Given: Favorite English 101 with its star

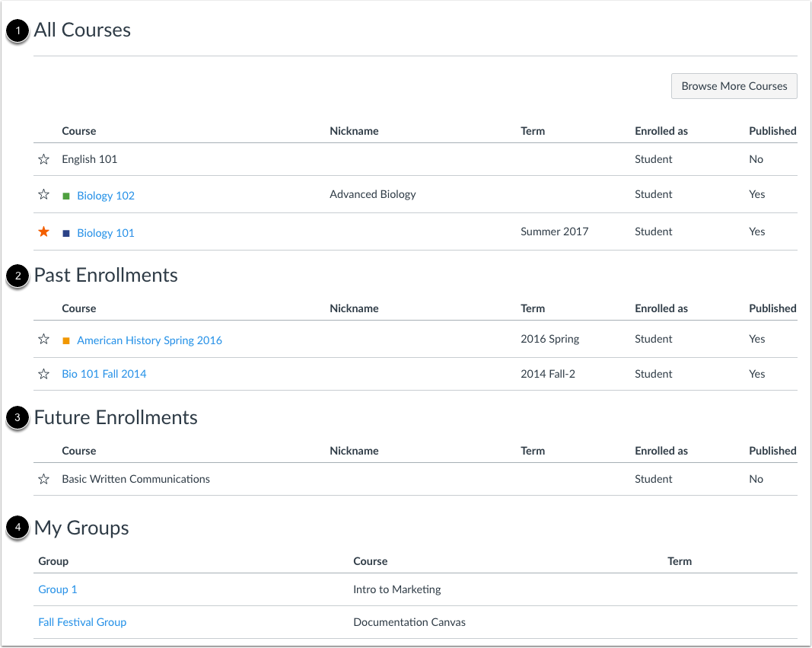Looking at the screenshot, I should (43, 159).
